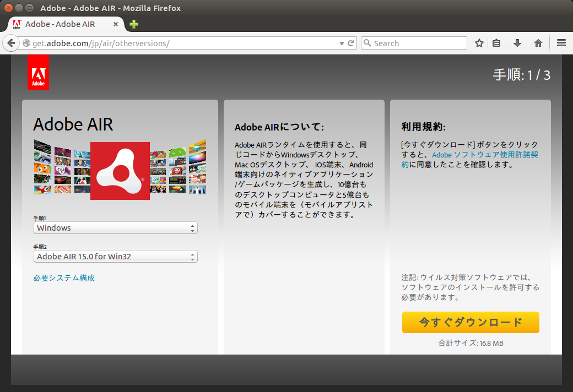The image size is (573, 392).
Task: Click the site identity globe icon
Action: [x=26, y=43]
